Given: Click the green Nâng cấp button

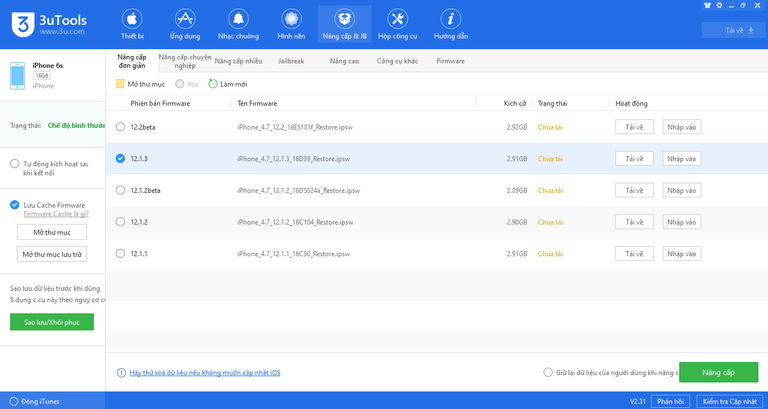Looking at the screenshot, I should pos(718,372).
